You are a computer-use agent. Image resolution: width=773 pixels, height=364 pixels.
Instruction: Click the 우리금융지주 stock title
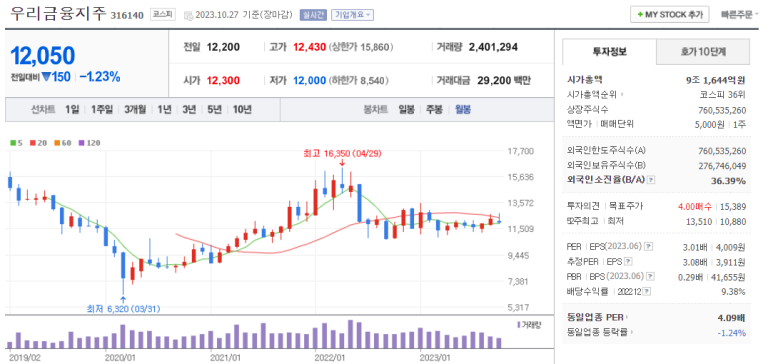[x=59, y=13]
